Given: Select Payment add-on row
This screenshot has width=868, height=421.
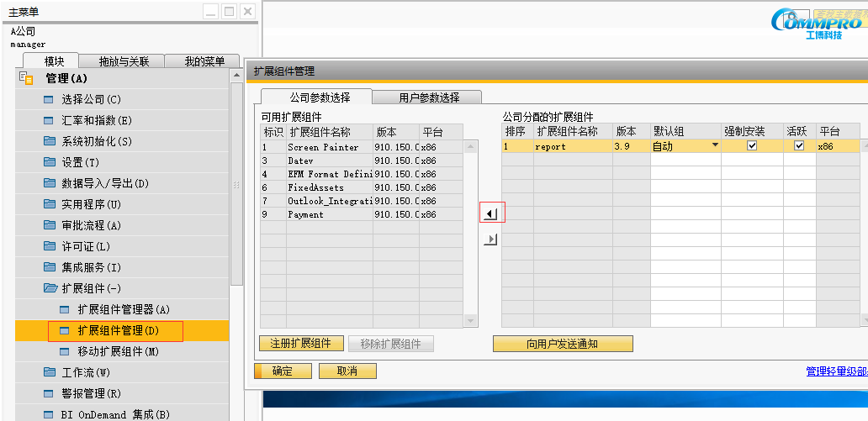Looking at the screenshot, I should (x=362, y=214).
